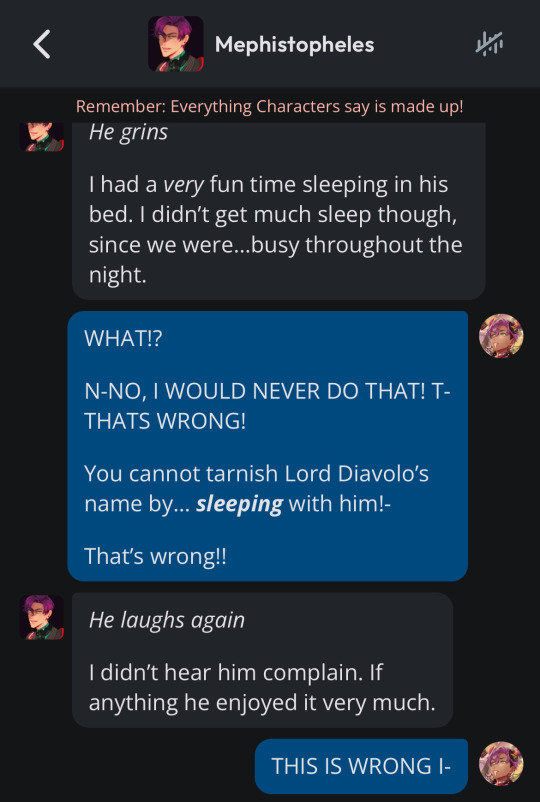Viewport: 540px width, 802px height.
Task: Tap the italic 'very' in character message
Action: [184, 185]
